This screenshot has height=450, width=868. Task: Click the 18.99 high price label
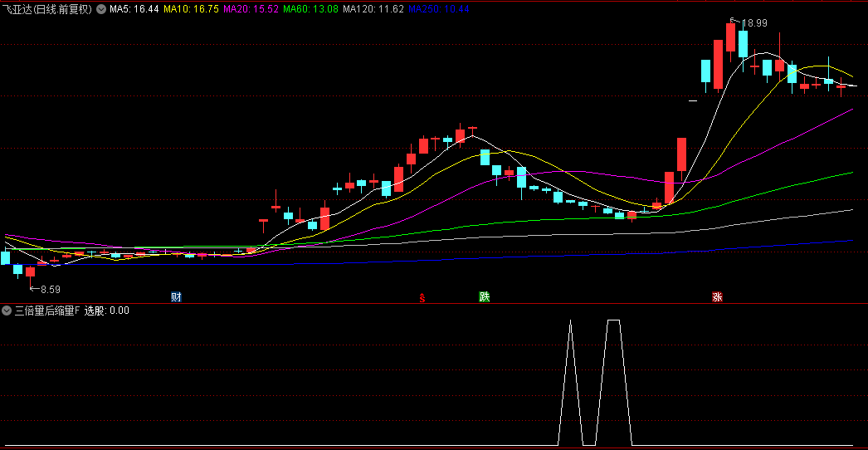(x=754, y=23)
